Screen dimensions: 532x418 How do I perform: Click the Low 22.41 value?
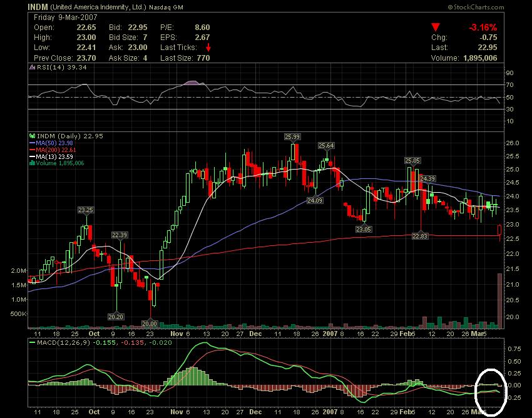(x=86, y=48)
